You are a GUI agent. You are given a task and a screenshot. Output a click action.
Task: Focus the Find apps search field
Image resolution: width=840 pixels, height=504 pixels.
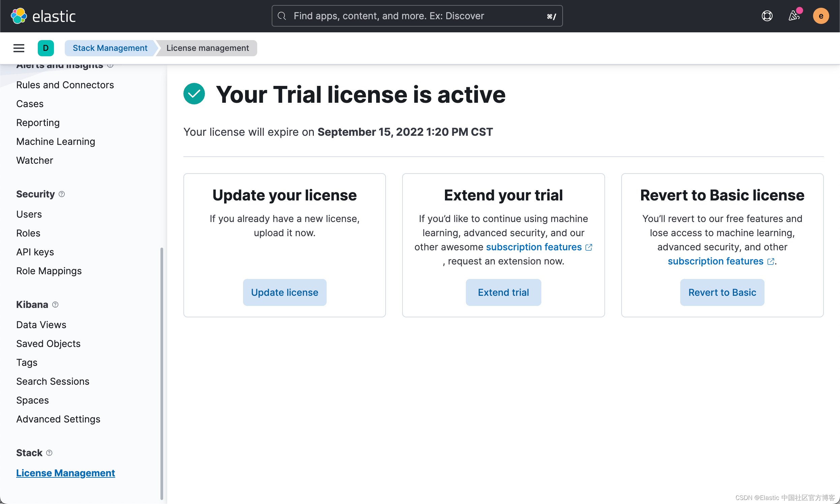click(417, 16)
